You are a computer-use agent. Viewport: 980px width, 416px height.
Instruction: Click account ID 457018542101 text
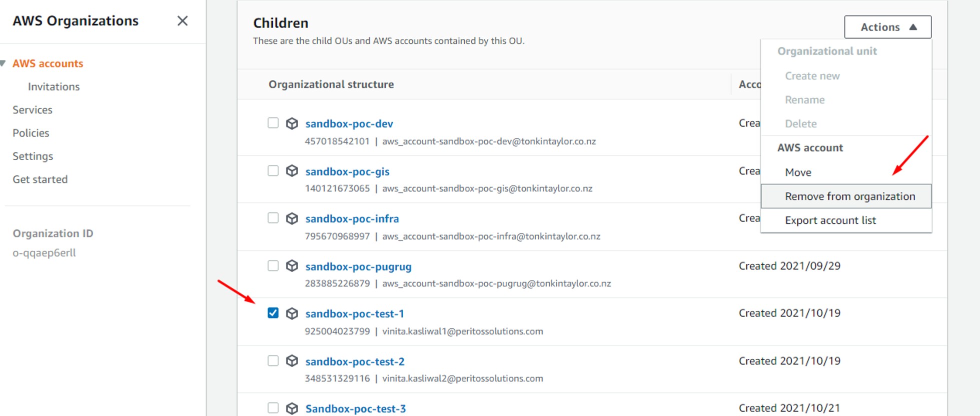pyautogui.click(x=337, y=141)
